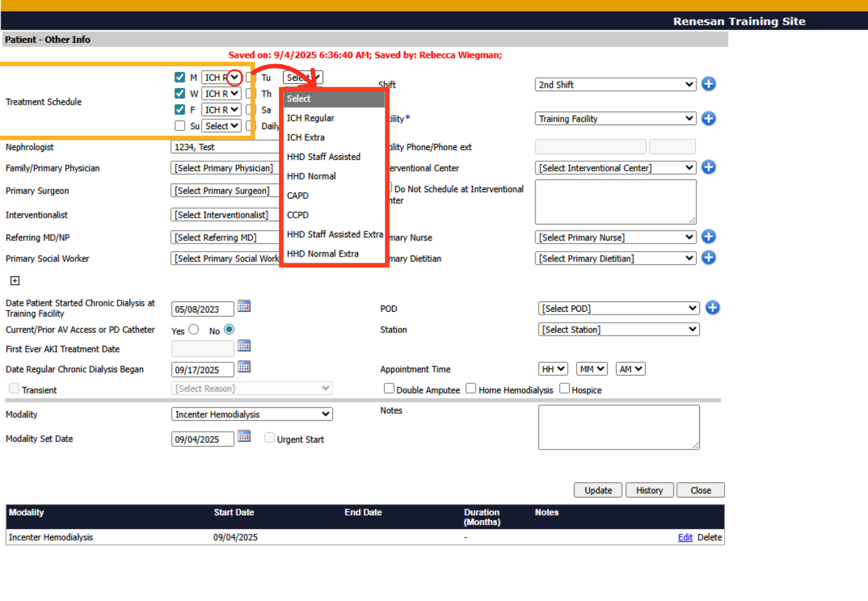Check the Double Amputee checkbox
Screen dimensions: 868x601
click(x=389, y=389)
